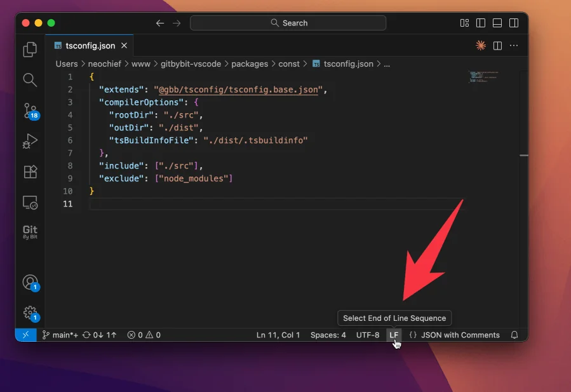Toggle the secondary side bar layout button
The image size is (571, 392).
[x=514, y=23]
